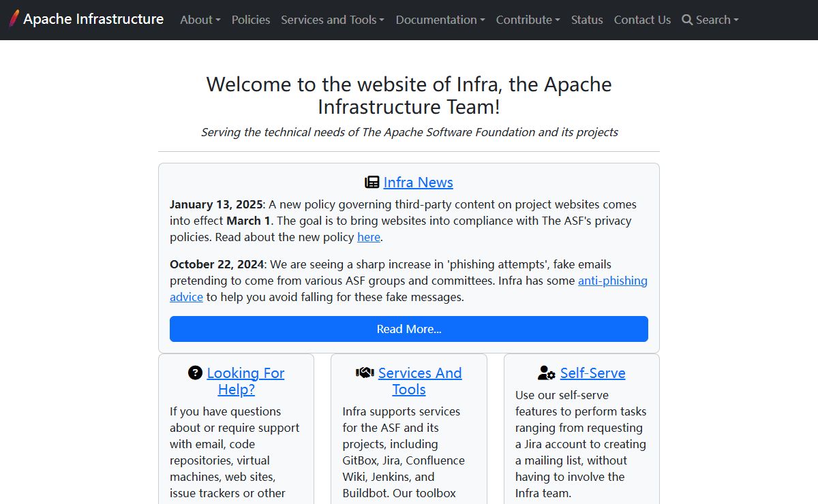This screenshot has width=818, height=504.
Task: Click the question mark icon beside Looking For Help
Action: pyautogui.click(x=196, y=373)
